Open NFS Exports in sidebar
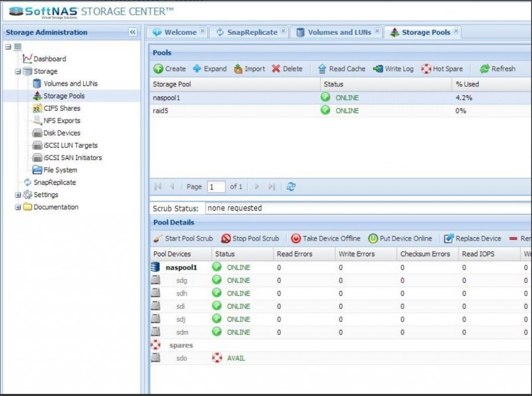Image resolution: width=532 pixels, height=396 pixels. point(56,120)
